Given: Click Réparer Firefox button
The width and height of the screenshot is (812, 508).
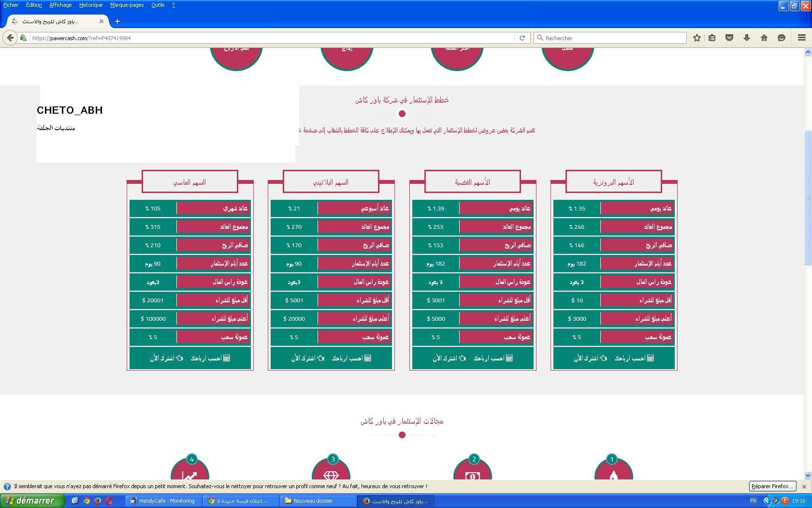Looking at the screenshot, I should tap(772, 487).
